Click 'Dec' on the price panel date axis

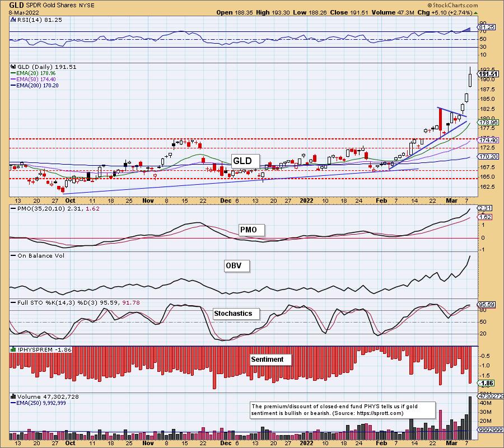tap(226, 200)
